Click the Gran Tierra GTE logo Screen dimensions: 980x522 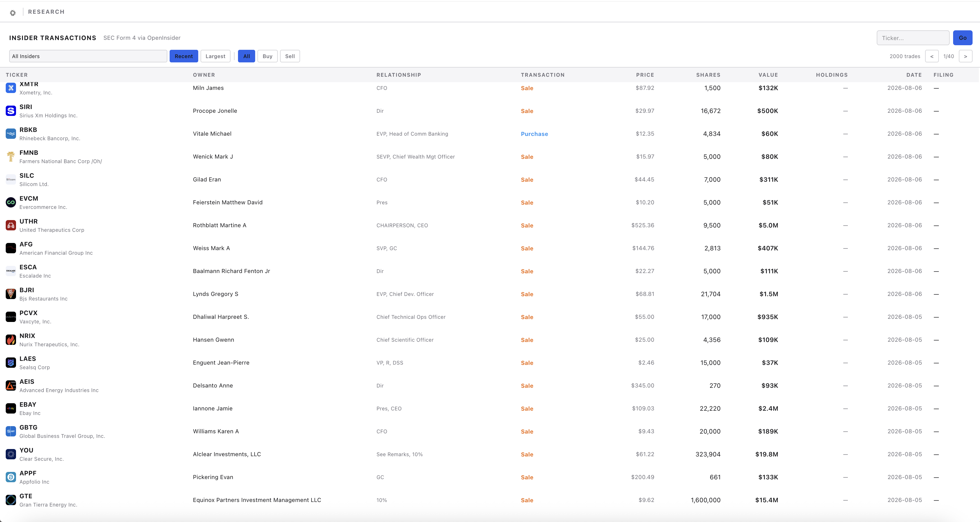tap(11, 500)
